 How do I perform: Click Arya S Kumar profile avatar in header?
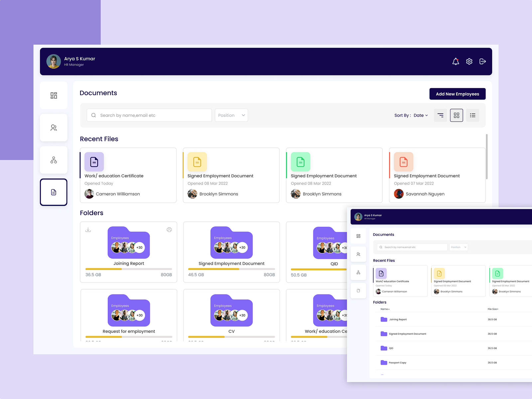[54, 62]
